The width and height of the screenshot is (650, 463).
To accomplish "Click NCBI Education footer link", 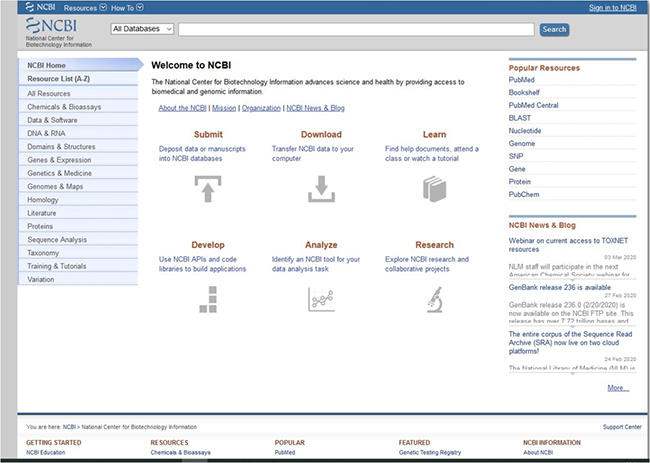I will [x=46, y=453].
